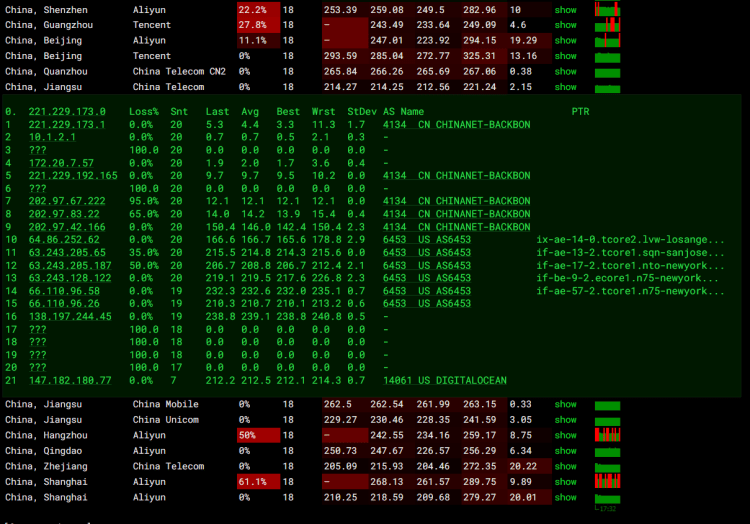750x524 pixels.
Task: Click the 27.8% loss cell for Guangzhou
Action: [x=259, y=25]
